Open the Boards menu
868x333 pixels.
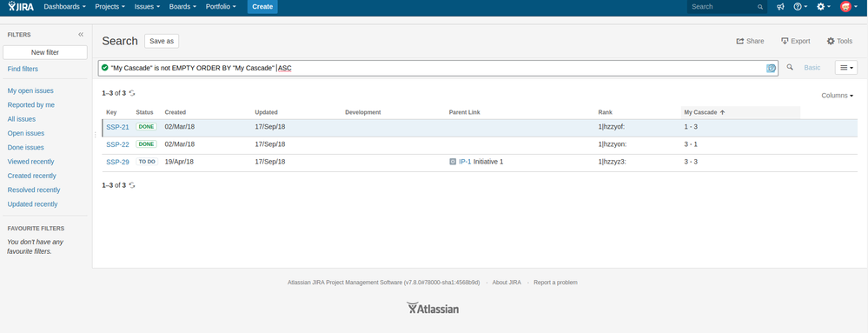click(x=182, y=7)
